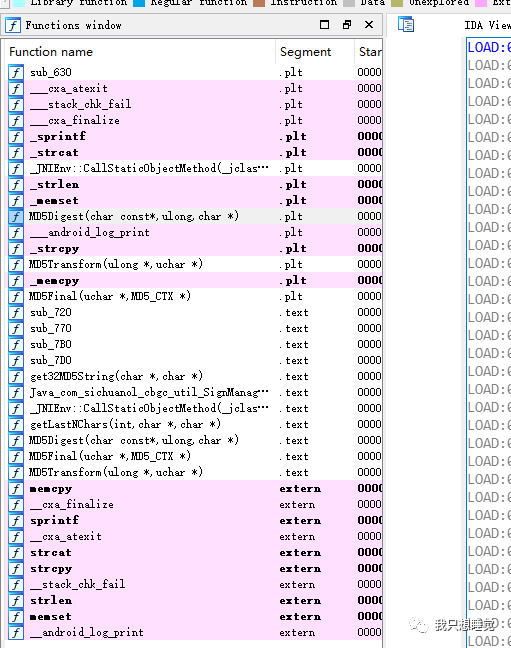Click the icon beside extern strlen row
The height and width of the screenshot is (648, 511).
(x=16, y=600)
